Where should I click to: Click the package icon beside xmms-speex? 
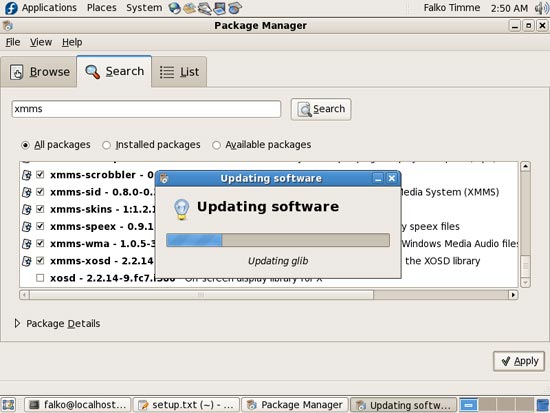(27, 226)
